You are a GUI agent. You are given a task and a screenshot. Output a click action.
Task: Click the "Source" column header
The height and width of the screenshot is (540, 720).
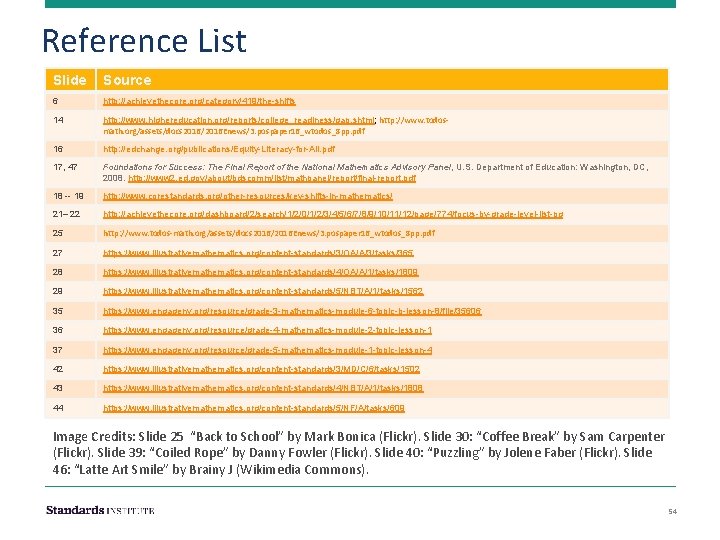point(382,80)
